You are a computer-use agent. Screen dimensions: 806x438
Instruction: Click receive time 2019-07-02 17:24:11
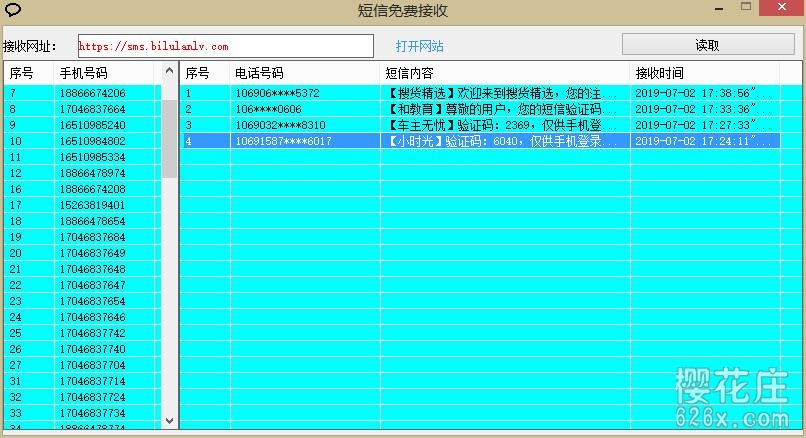click(703, 141)
